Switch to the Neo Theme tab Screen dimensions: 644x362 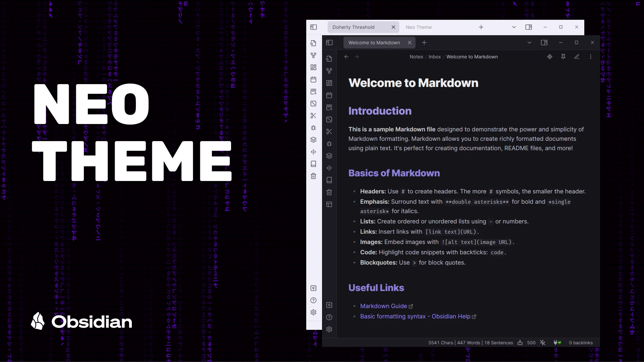point(418,27)
